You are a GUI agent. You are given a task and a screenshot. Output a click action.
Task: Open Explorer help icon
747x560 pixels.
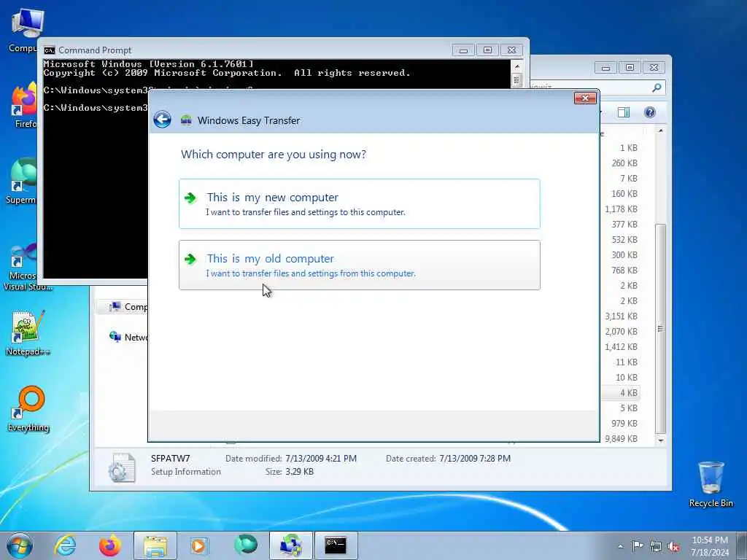pos(649,112)
